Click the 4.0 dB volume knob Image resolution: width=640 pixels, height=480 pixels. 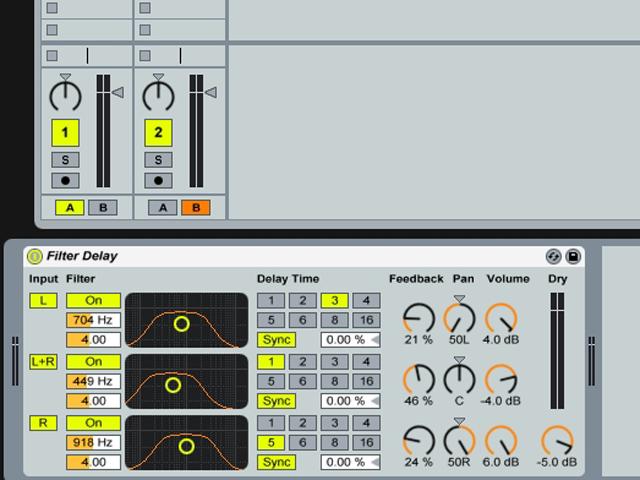[501, 318]
